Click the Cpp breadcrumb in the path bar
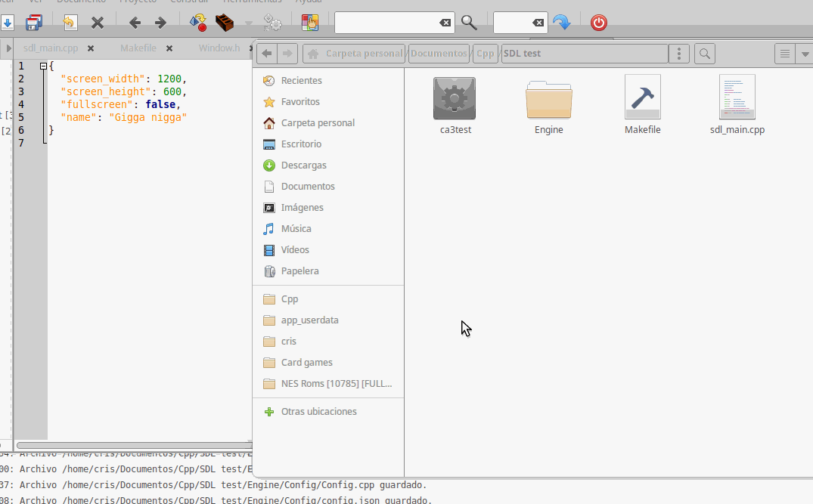Viewport: 813px width, 504px height. coord(486,54)
